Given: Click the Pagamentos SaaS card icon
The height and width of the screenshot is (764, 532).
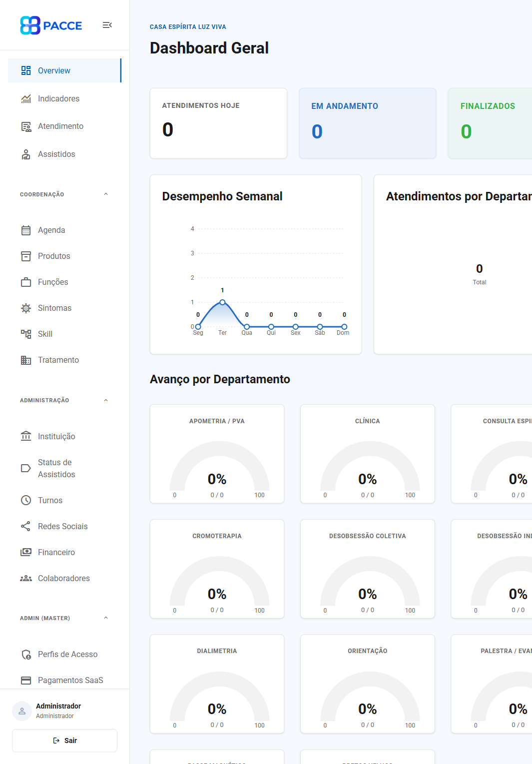Looking at the screenshot, I should click(26, 680).
